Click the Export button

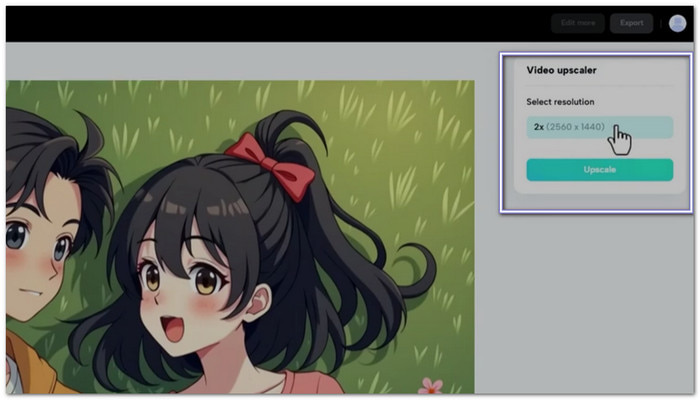[631, 23]
